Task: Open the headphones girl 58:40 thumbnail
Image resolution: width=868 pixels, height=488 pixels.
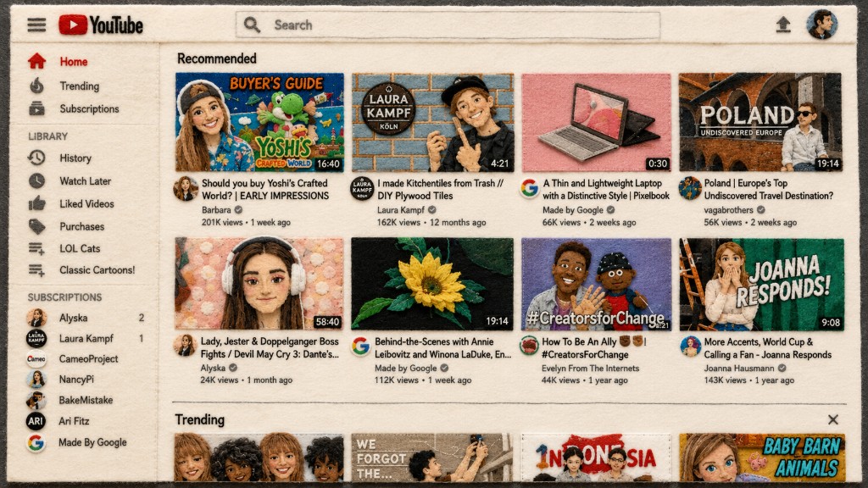Action: click(x=259, y=284)
